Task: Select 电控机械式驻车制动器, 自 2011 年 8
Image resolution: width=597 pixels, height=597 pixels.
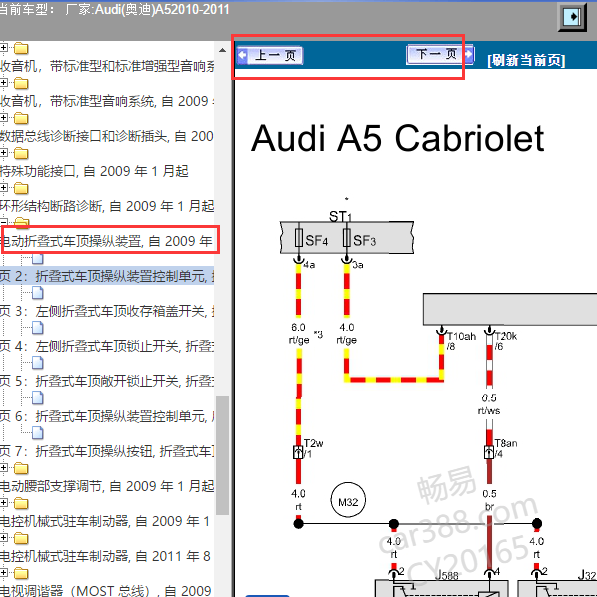Action: pos(105,556)
